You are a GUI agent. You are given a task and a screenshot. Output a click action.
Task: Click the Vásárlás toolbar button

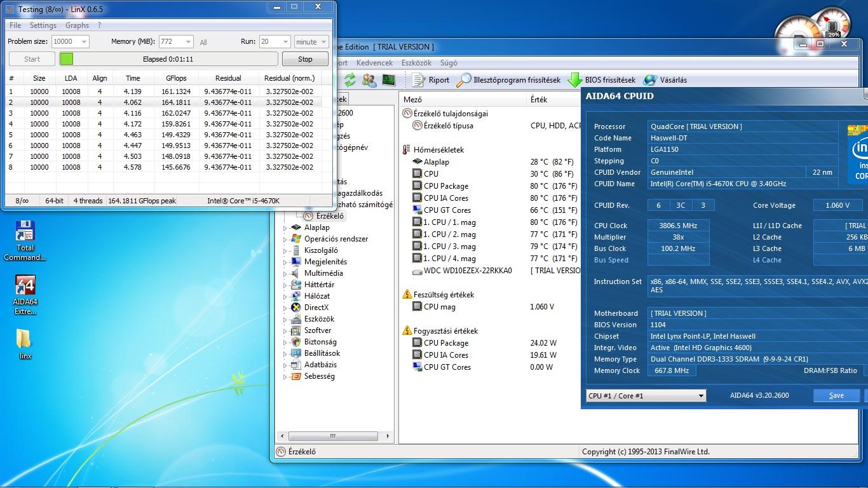pos(665,80)
